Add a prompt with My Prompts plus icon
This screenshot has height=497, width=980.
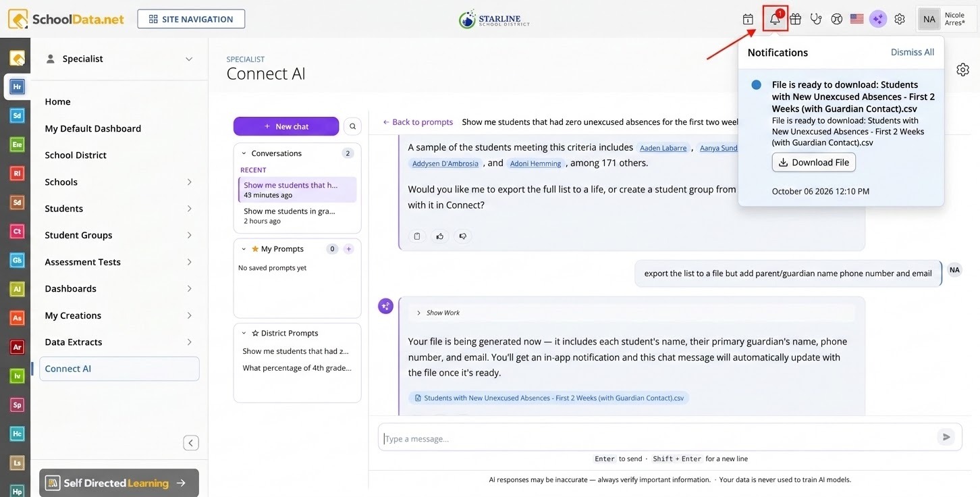(x=349, y=249)
